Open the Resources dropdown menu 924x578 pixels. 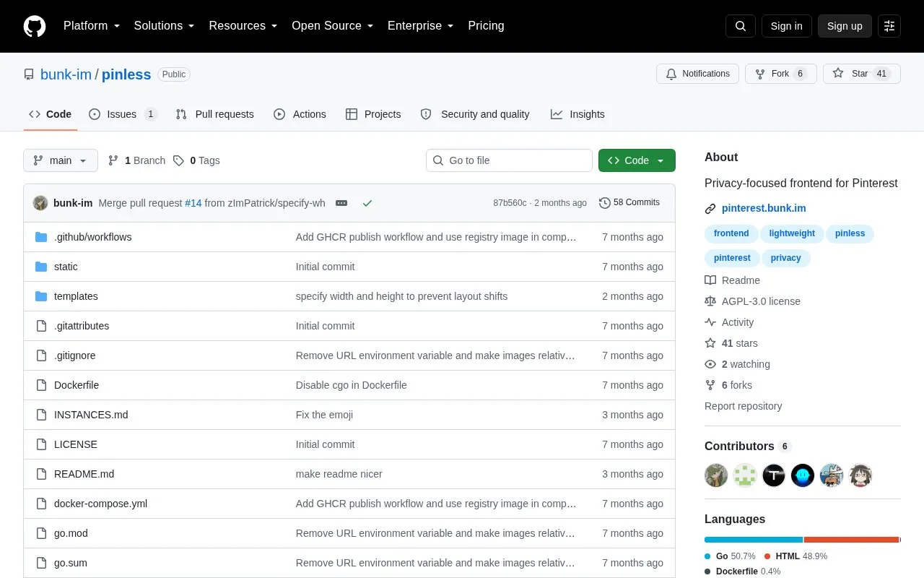[x=243, y=26]
